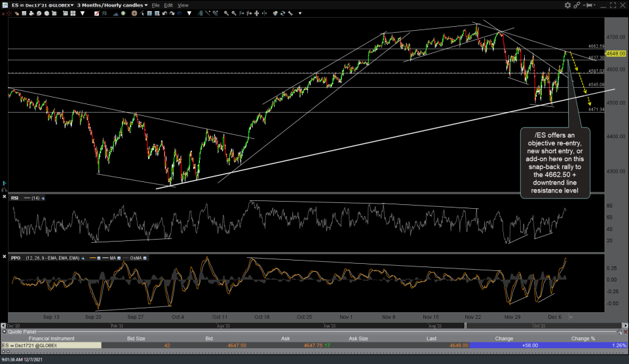Click the scrollbar right arrow

click(x=625, y=325)
